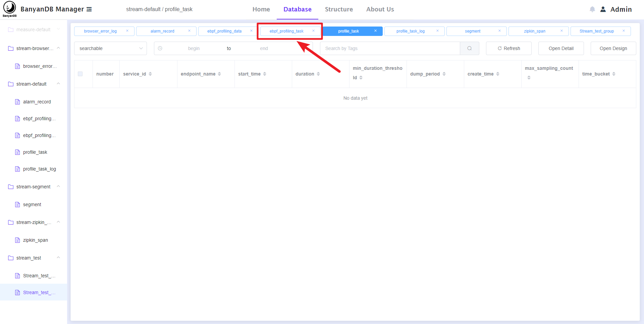Screen dimensions: 644x324
Task: Sort by service_id column
Action: [150, 74]
